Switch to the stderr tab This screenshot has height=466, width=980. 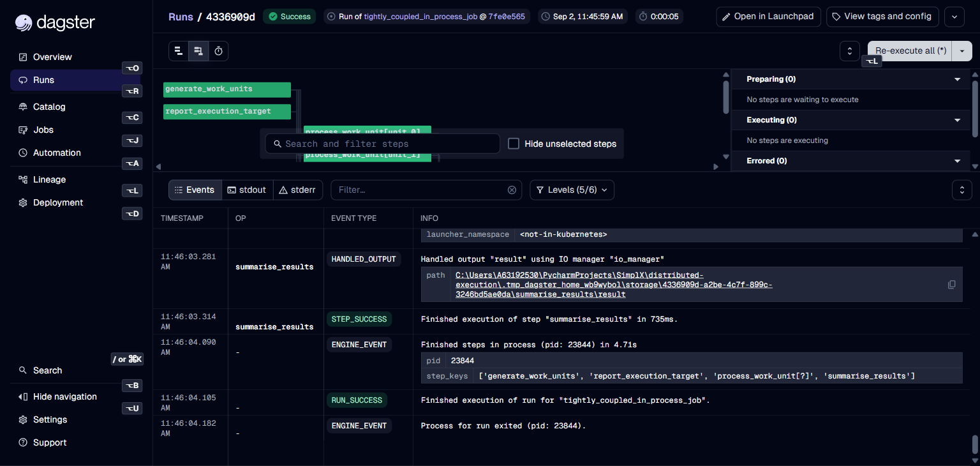[x=299, y=190]
